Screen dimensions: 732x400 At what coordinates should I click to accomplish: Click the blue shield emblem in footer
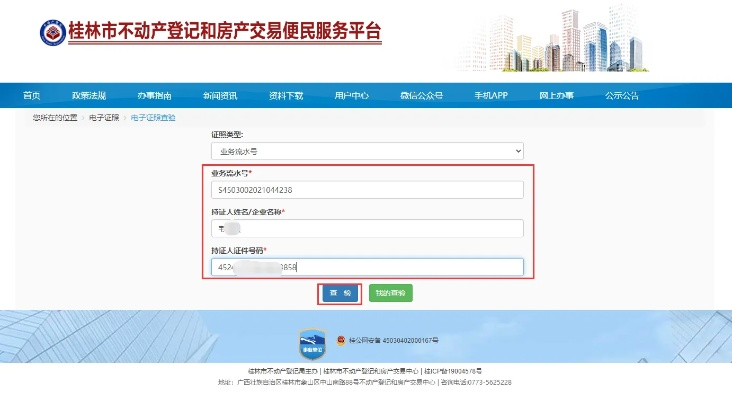(x=312, y=344)
